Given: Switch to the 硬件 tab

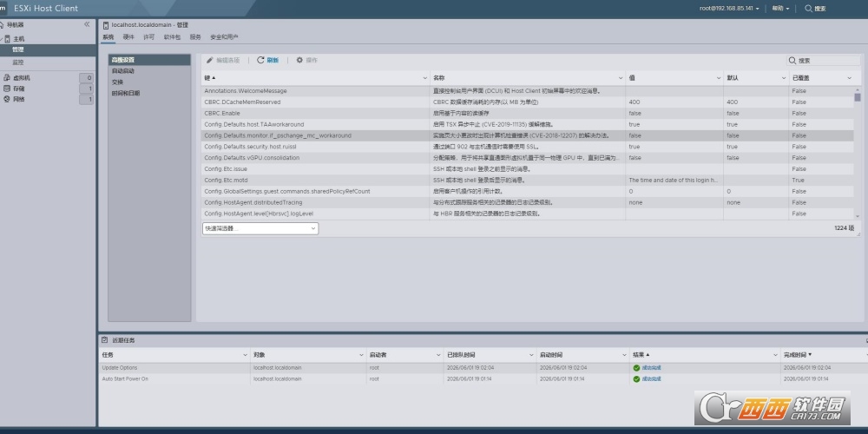Looking at the screenshot, I should point(128,37).
